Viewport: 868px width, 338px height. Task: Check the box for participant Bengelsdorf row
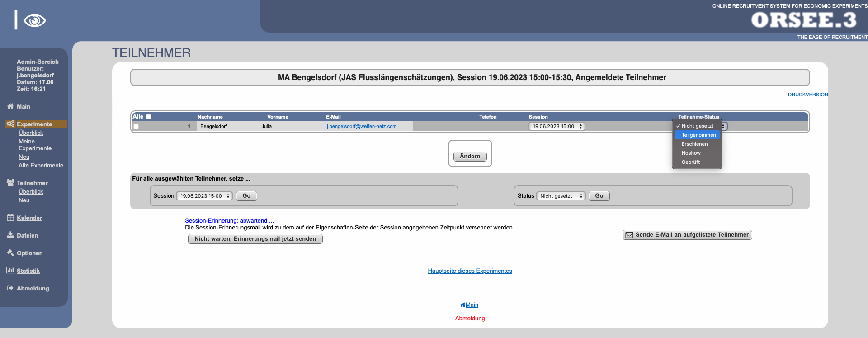coord(136,127)
